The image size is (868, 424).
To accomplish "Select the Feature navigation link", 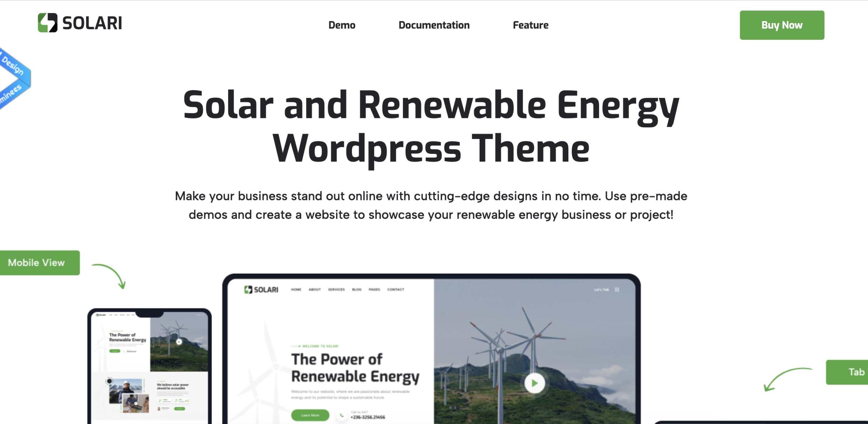I will tap(531, 25).
